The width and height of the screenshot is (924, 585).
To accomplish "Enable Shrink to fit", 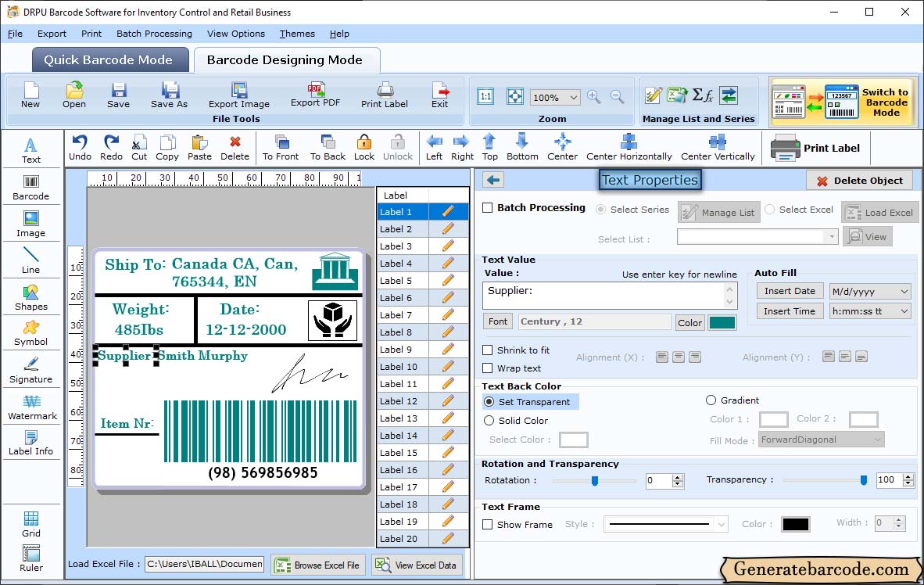I will pos(487,350).
